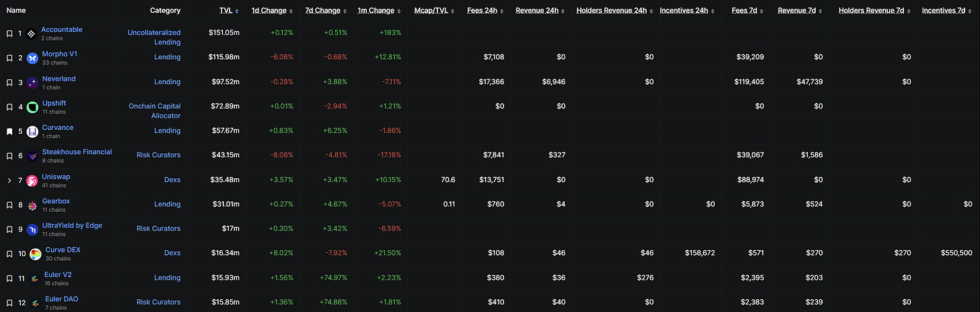
Task: Select the $151.05m TVL value
Action: (224, 34)
